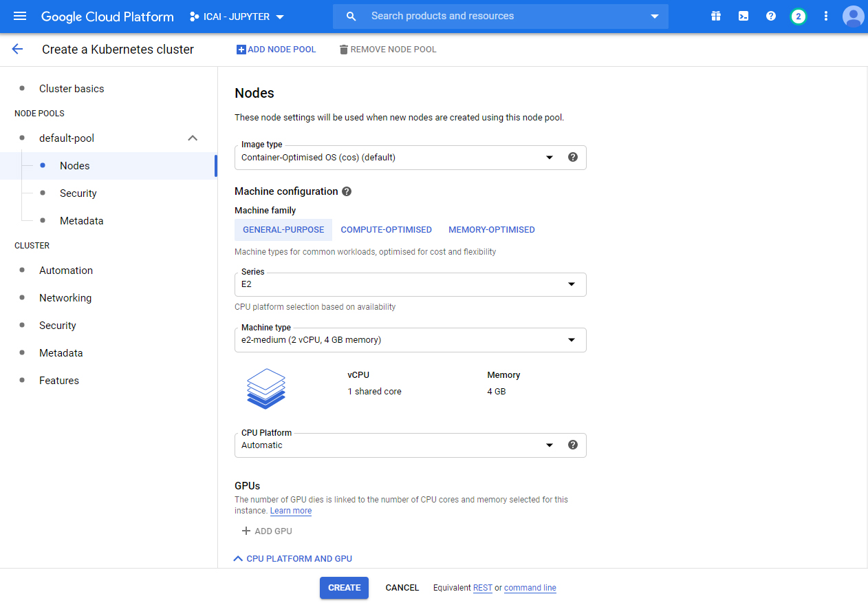Collapse the CPU Platform and GPU section
The width and height of the screenshot is (868, 603).
pos(294,559)
